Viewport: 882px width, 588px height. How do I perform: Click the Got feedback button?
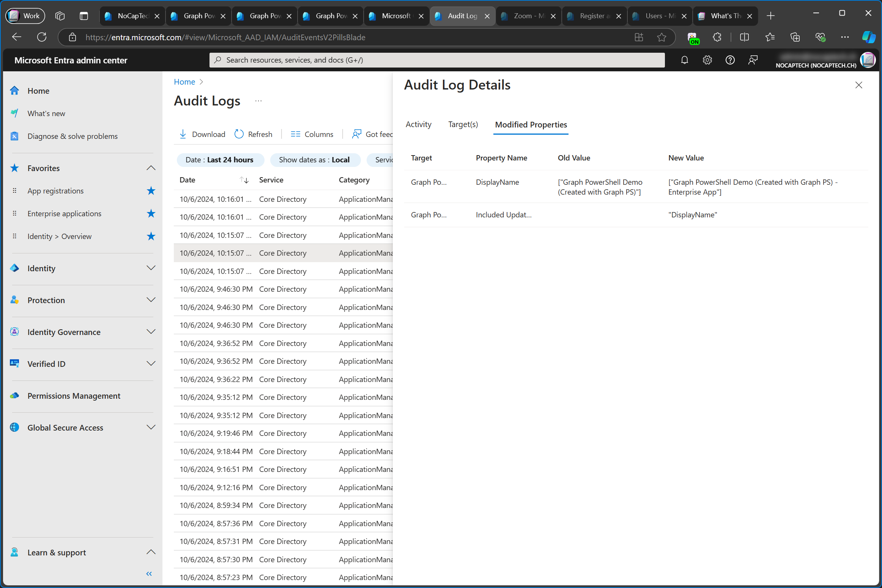[x=372, y=134]
